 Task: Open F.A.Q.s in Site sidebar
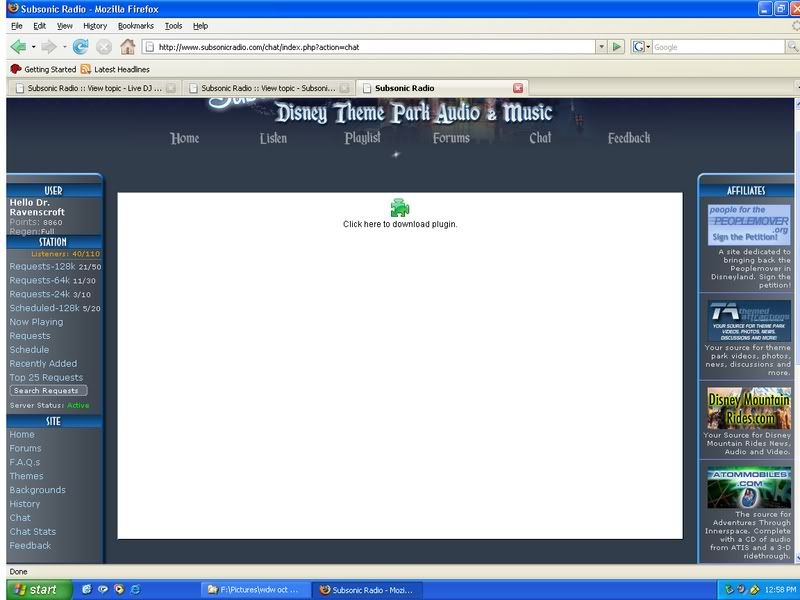tap(24, 462)
